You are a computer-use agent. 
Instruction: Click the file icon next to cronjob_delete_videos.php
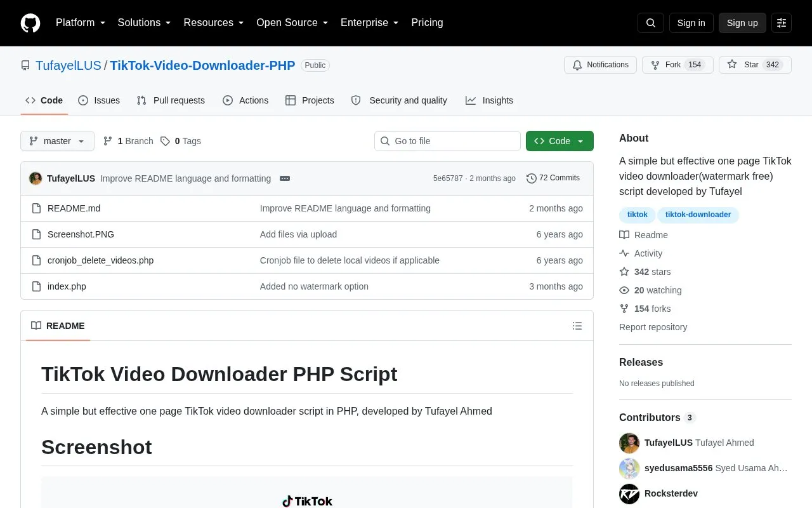tap(36, 260)
